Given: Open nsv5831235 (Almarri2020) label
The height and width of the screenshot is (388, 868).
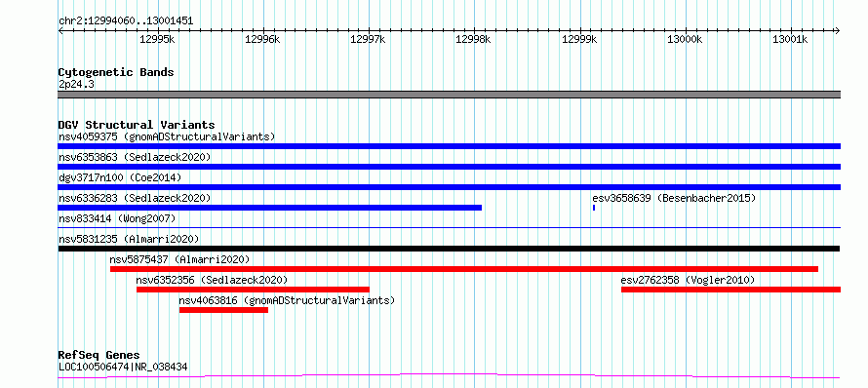Looking at the screenshot, I should (x=129, y=239).
